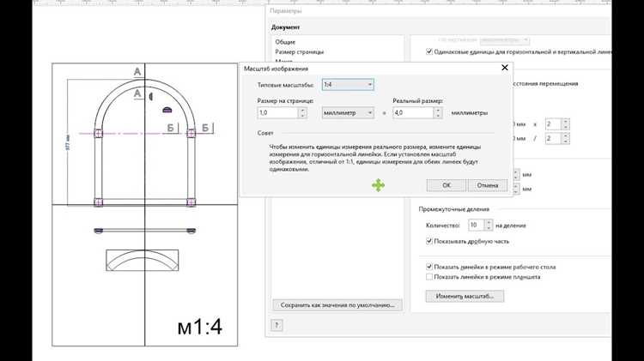This screenshot has height=361, width=644.
Task: Close the Масштаб изображения dialog
Action: (505, 68)
